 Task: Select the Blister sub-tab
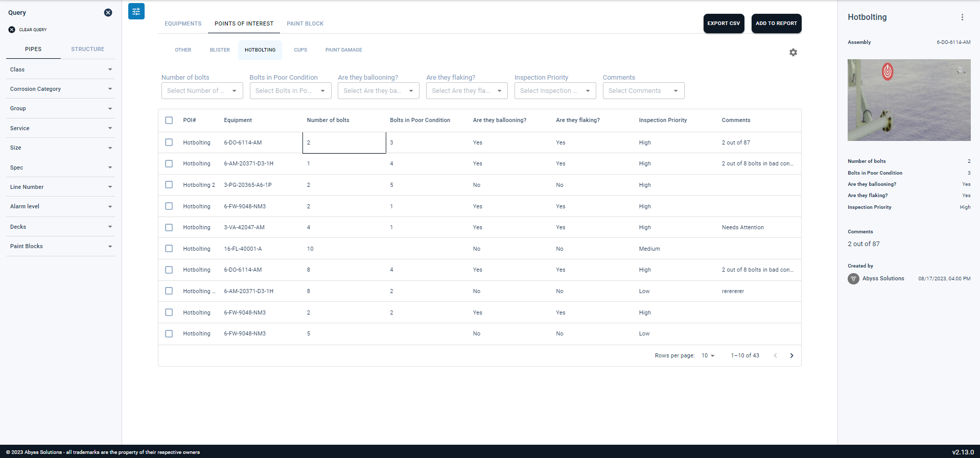[220, 50]
